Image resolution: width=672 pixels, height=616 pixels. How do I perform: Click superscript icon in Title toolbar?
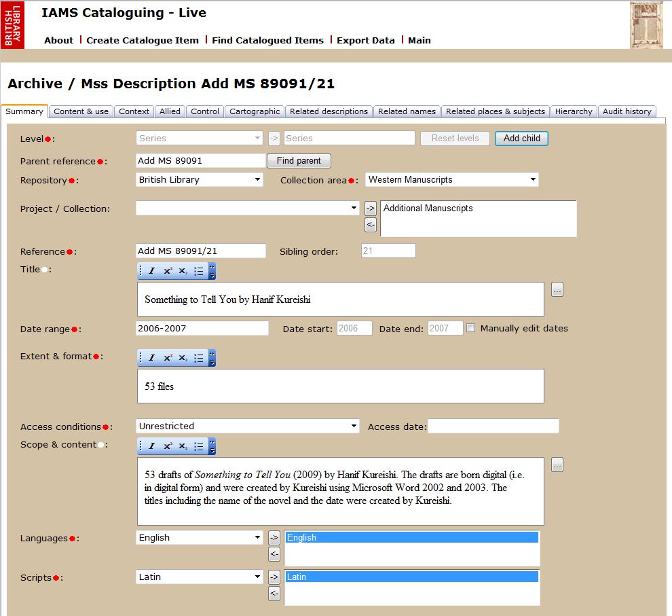[168, 271]
